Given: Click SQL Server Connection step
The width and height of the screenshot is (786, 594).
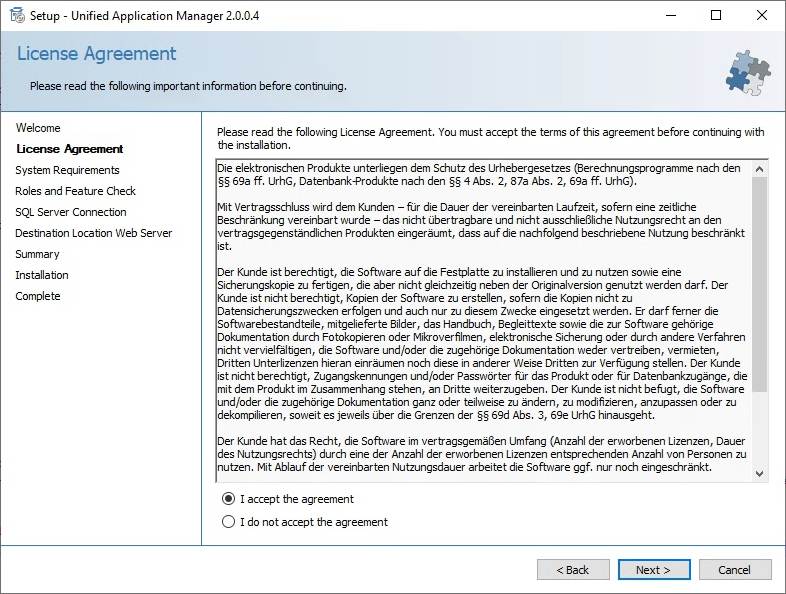Looking at the screenshot, I should [x=71, y=212].
